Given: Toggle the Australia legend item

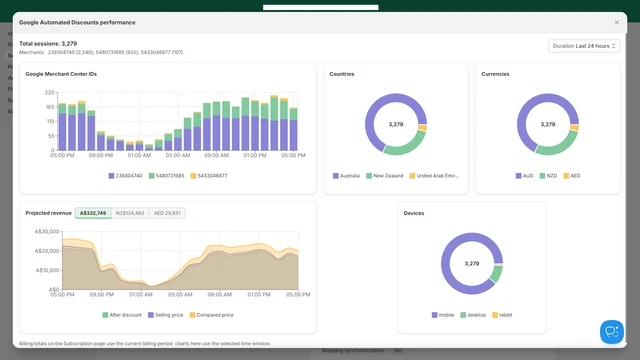Looking at the screenshot, I should point(346,176).
